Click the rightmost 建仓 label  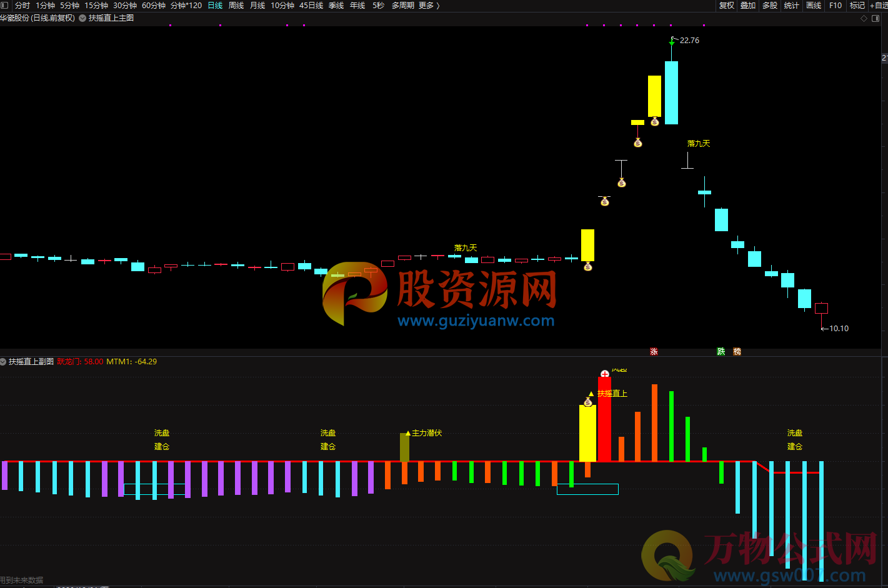click(795, 446)
